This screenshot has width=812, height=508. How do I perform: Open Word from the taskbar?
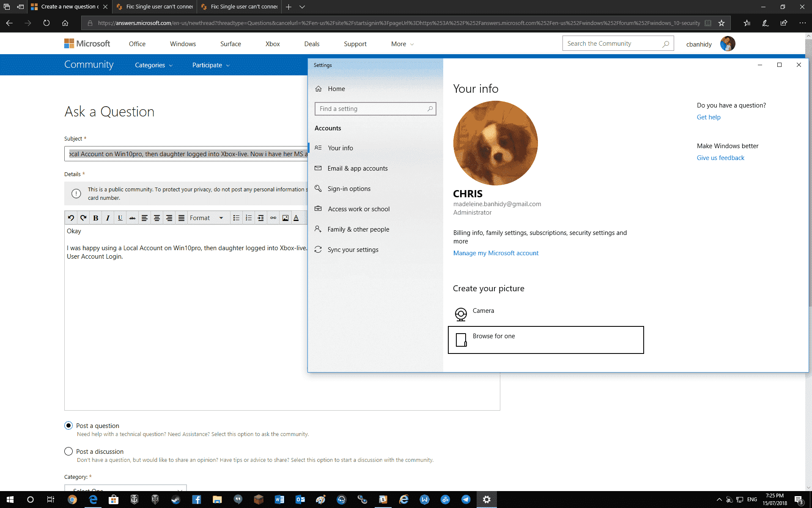(279, 500)
